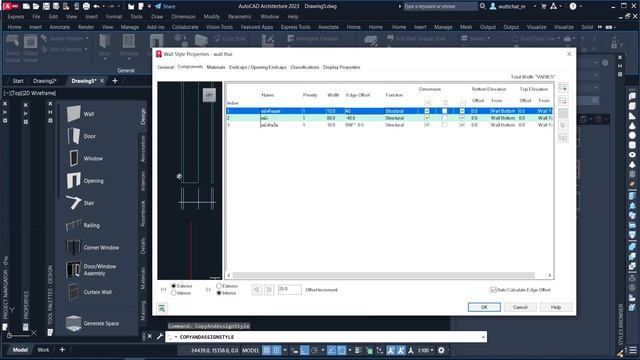
Task: Select the Interior radio button in the left group
Action: tap(174, 293)
